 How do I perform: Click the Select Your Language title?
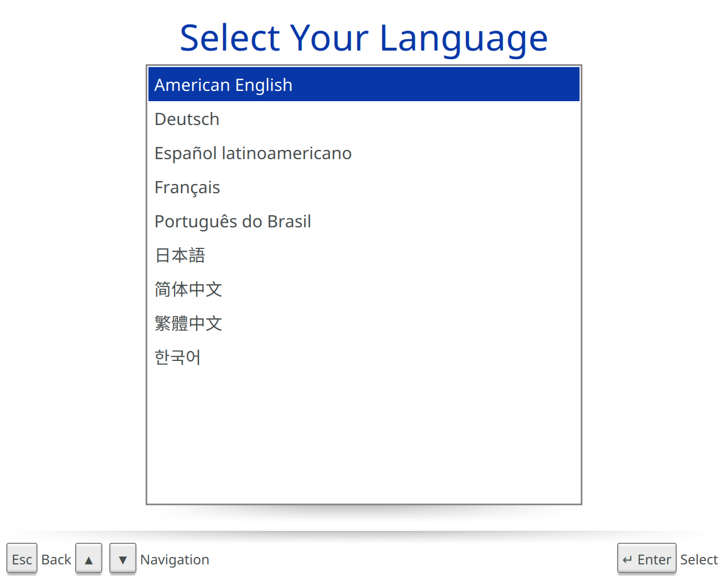point(363,37)
